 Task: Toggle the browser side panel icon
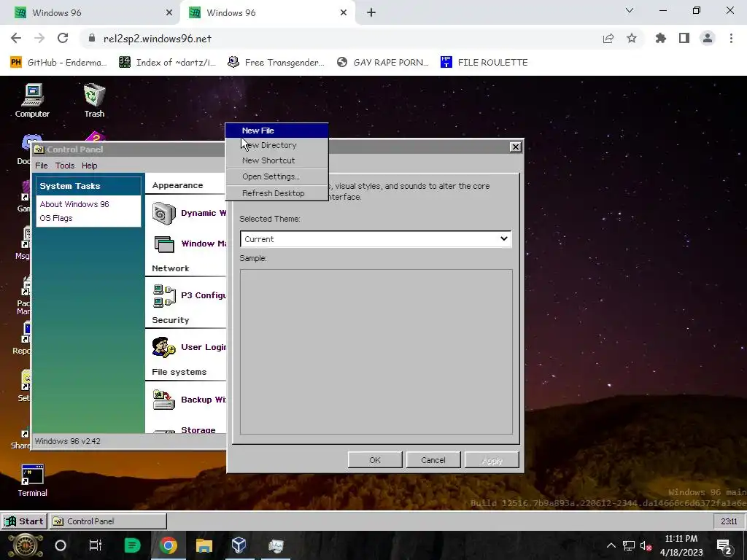pos(684,39)
